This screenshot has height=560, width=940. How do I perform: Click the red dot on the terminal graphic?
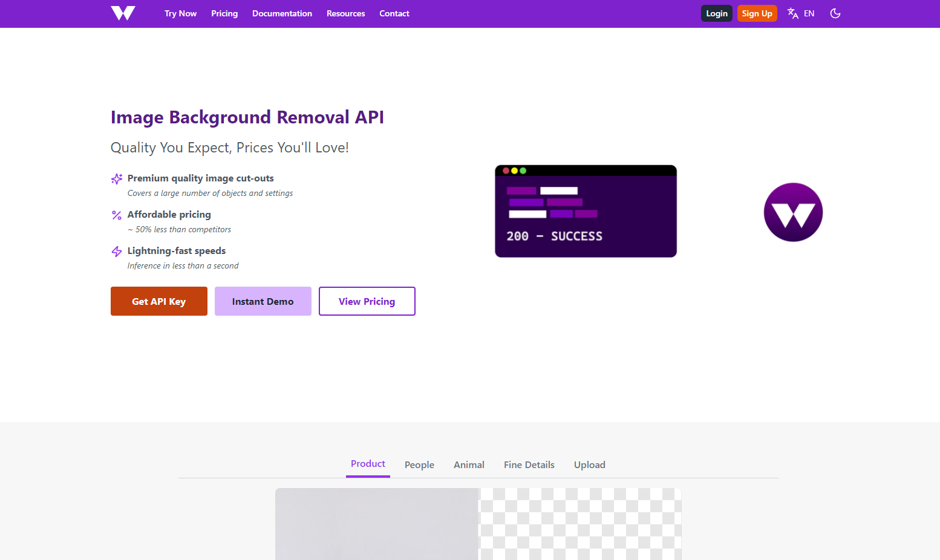(x=506, y=171)
